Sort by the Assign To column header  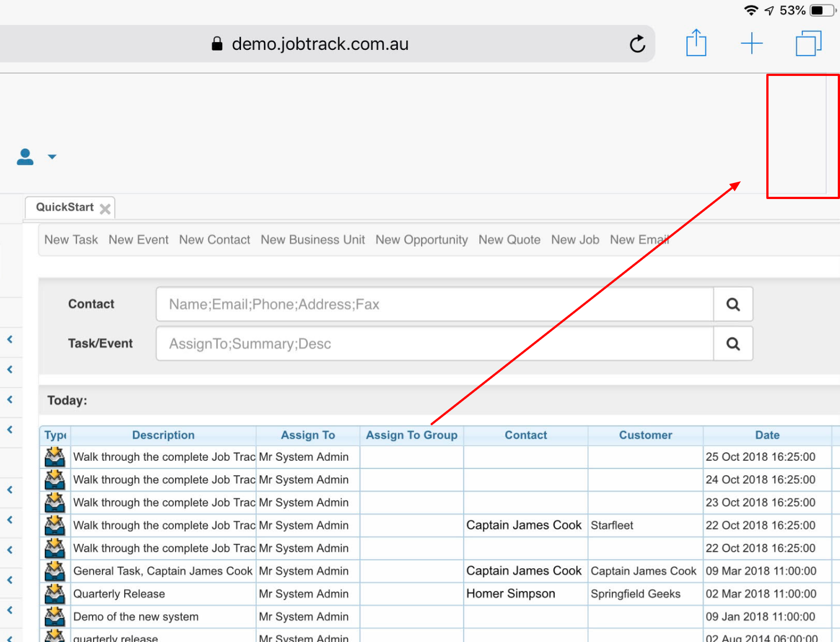coord(308,436)
